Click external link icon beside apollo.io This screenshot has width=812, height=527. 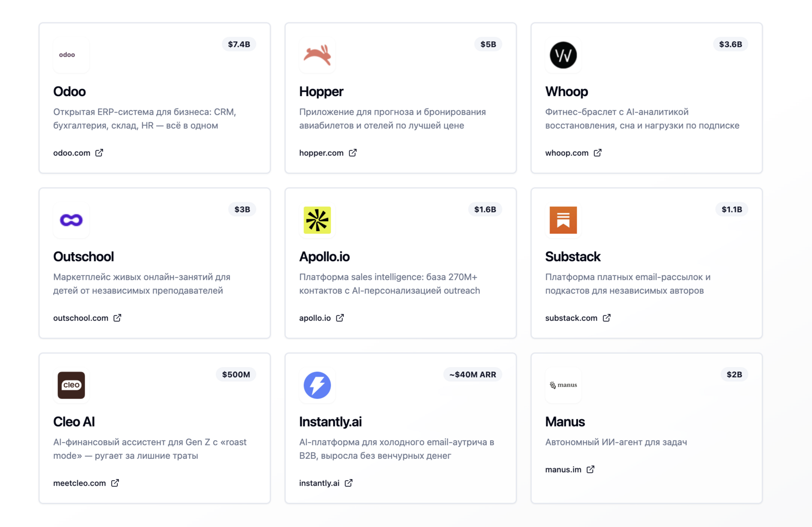click(340, 318)
